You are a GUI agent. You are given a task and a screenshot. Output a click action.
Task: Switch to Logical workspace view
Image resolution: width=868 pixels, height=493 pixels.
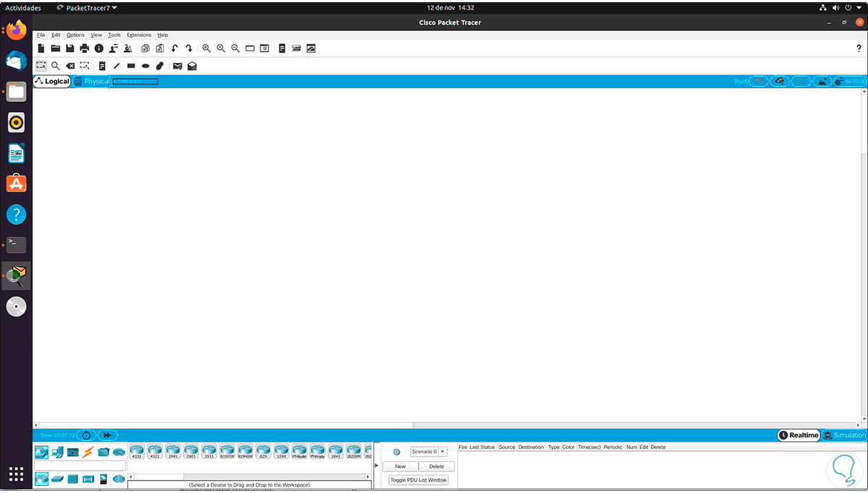click(x=52, y=81)
